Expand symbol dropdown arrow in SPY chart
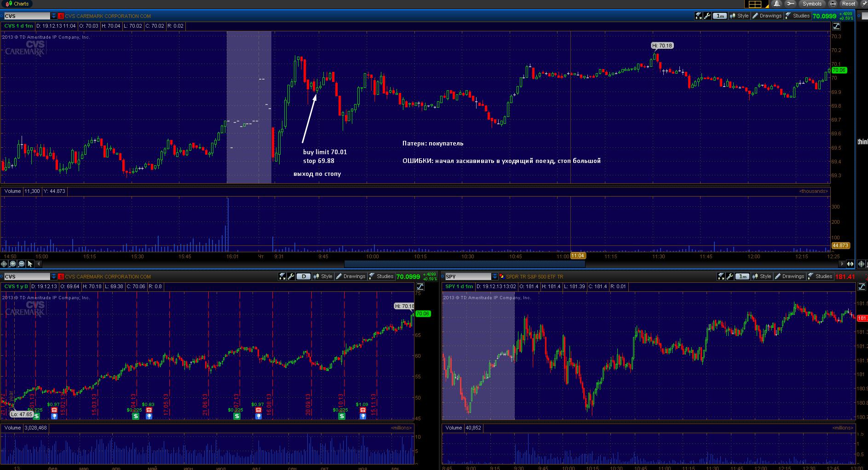 click(x=494, y=277)
